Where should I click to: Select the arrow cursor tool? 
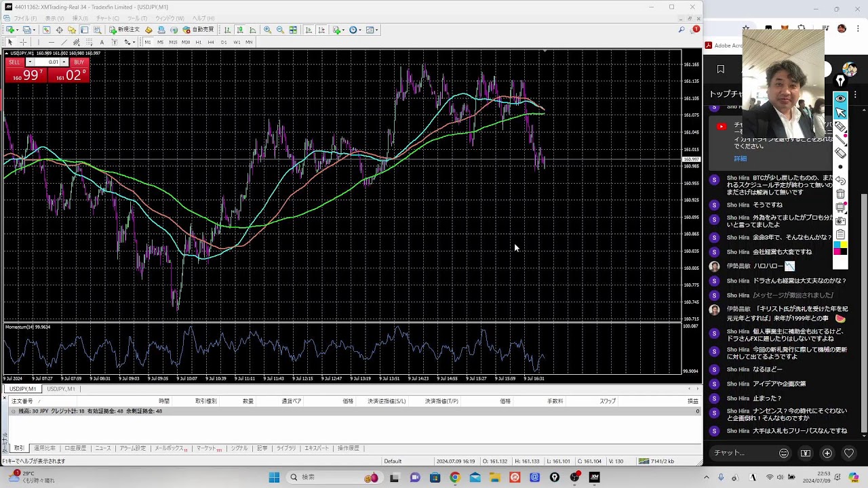coord(10,42)
